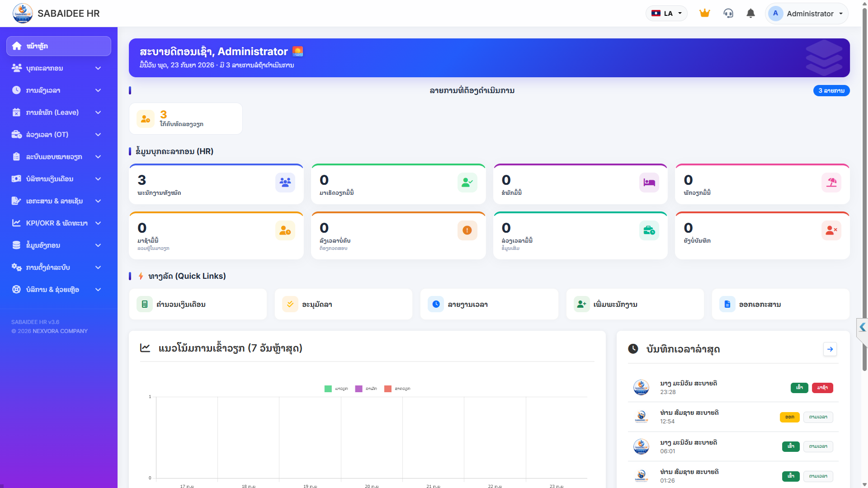Image resolution: width=868 pixels, height=488 pixels.
Task: Open the ຂໍ້ມູນອົງກອນ sidebar item
Action: point(59,245)
